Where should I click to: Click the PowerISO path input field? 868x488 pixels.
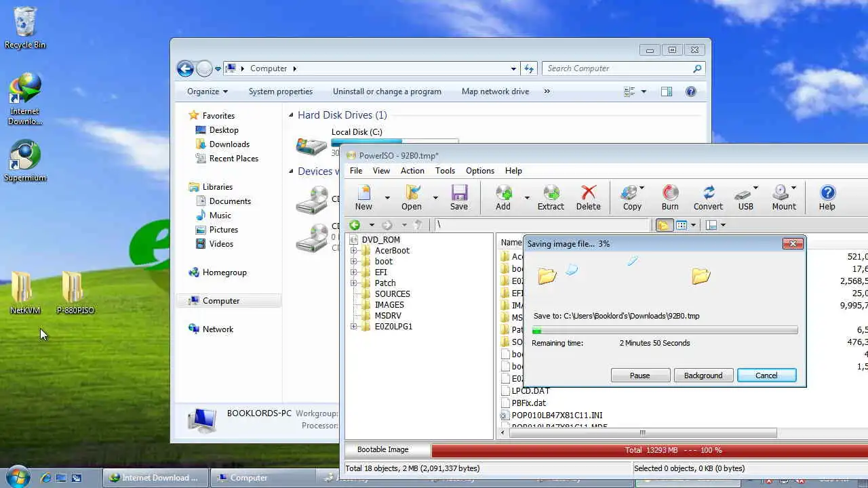[x=542, y=225]
